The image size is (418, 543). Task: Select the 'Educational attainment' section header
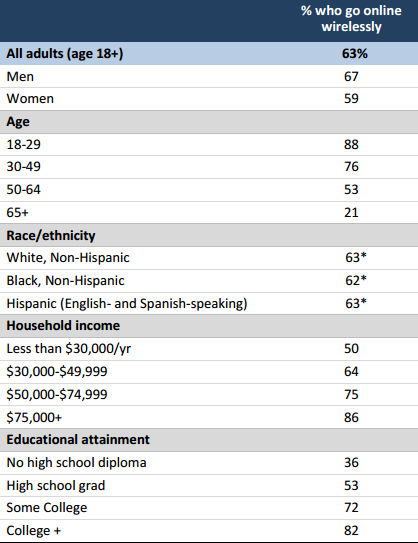(x=209, y=440)
